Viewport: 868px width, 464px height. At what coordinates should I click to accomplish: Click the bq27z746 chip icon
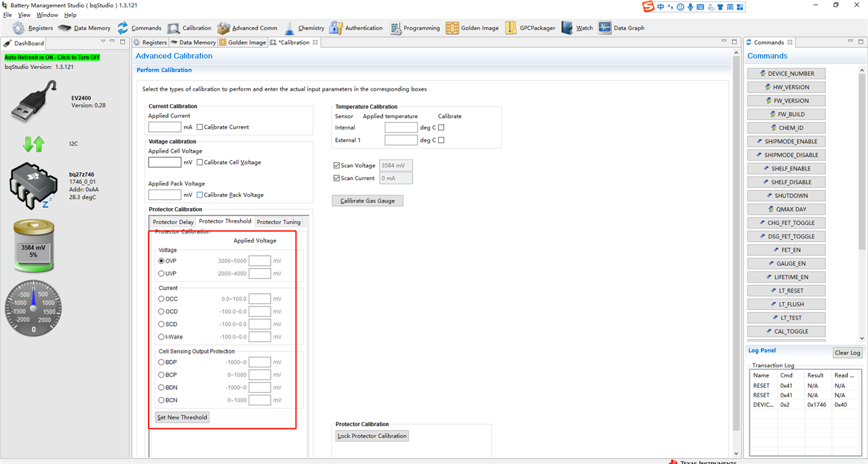click(x=33, y=186)
